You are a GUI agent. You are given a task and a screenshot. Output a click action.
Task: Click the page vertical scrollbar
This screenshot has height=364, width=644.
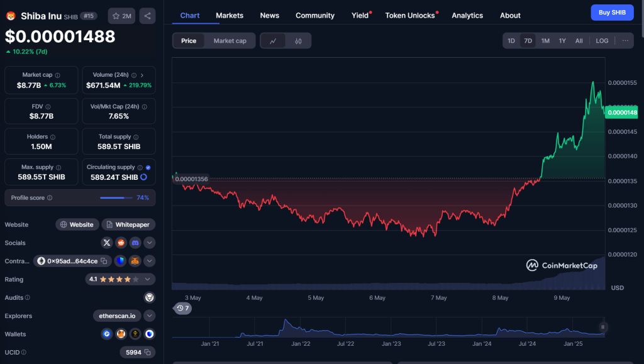pyautogui.click(x=642, y=18)
